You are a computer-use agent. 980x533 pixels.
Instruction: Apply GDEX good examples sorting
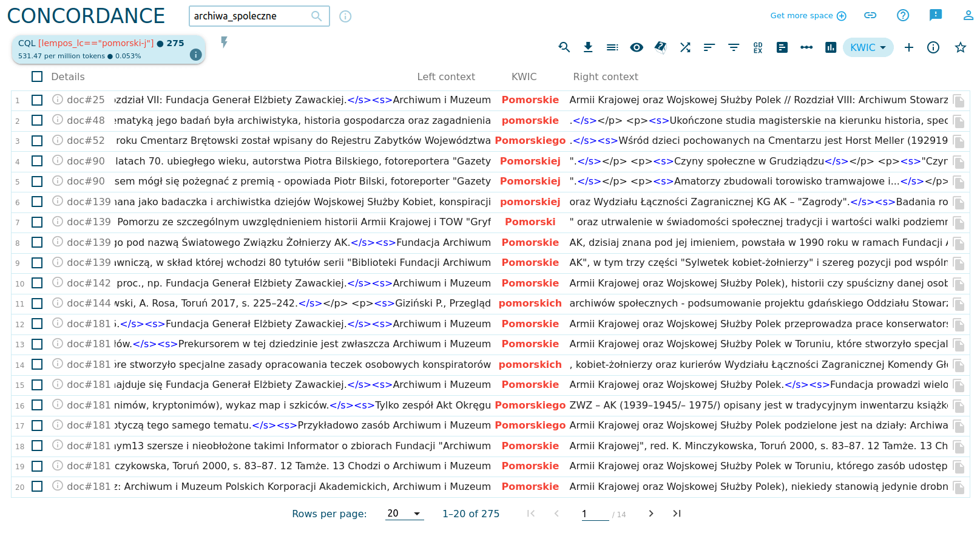click(x=758, y=47)
